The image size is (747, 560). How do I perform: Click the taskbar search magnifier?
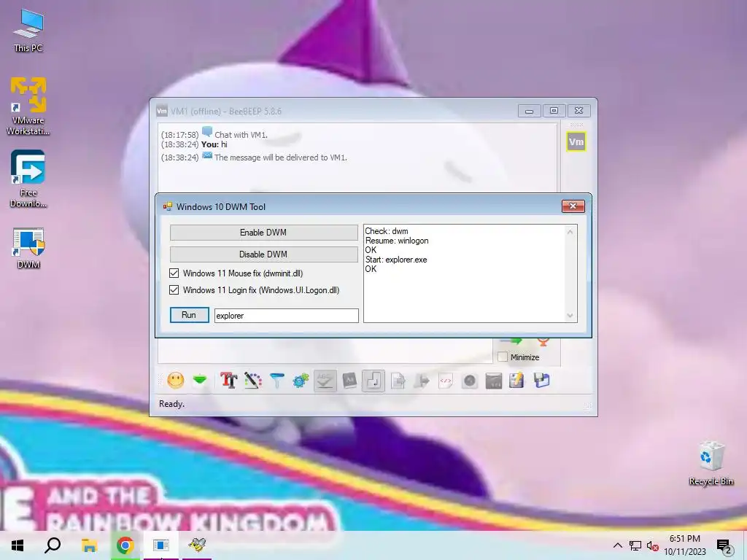click(x=53, y=545)
